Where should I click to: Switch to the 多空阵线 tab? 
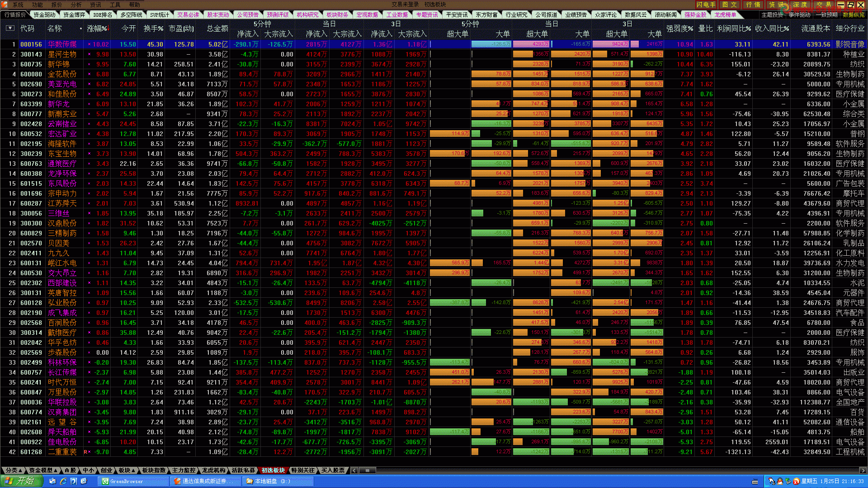(x=132, y=14)
